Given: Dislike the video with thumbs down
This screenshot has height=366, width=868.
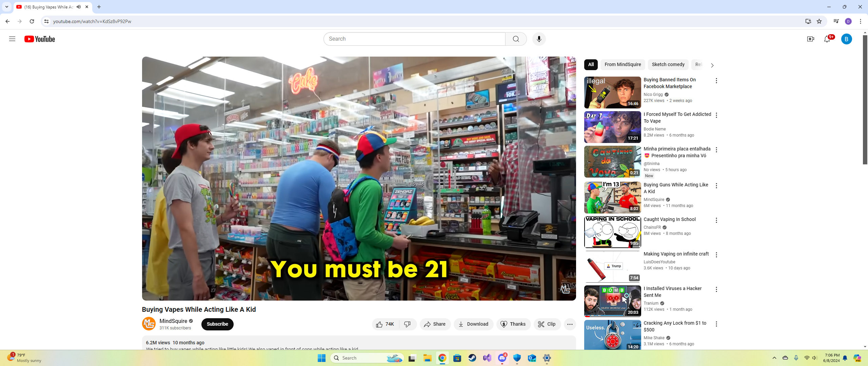Looking at the screenshot, I should pyautogui.click(x=408, y=324).
